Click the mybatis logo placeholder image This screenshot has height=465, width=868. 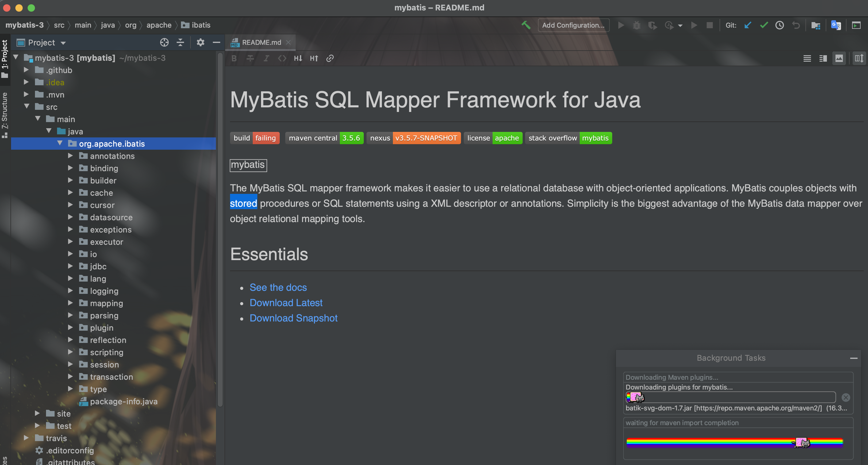(248, 165)
